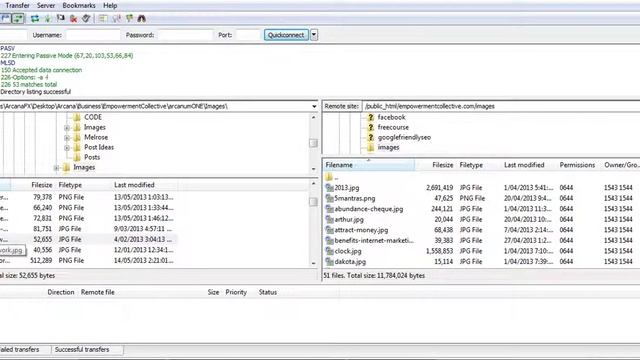Open the parent directory folder icon
Image resolution: width=640 pixels, height=360 pixels.
[x=329, y=177]
